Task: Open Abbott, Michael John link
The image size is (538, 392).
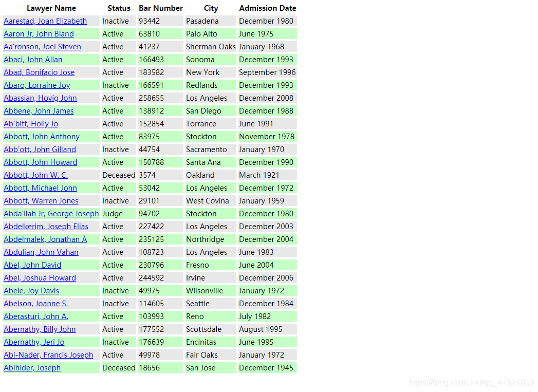Action: pos(41,188)
